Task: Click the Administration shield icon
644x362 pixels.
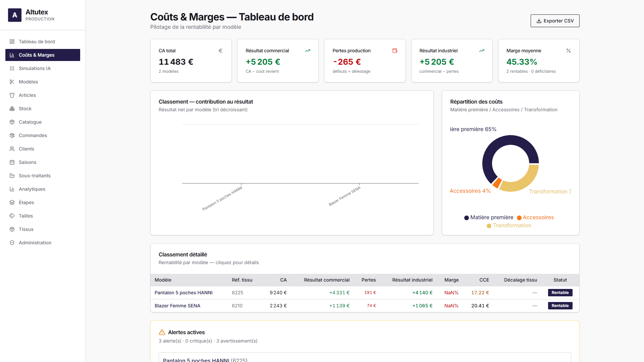Action: coord(12,243)
